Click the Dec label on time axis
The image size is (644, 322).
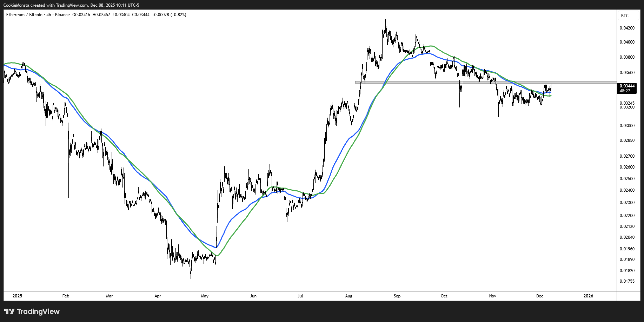coord(539,296)
